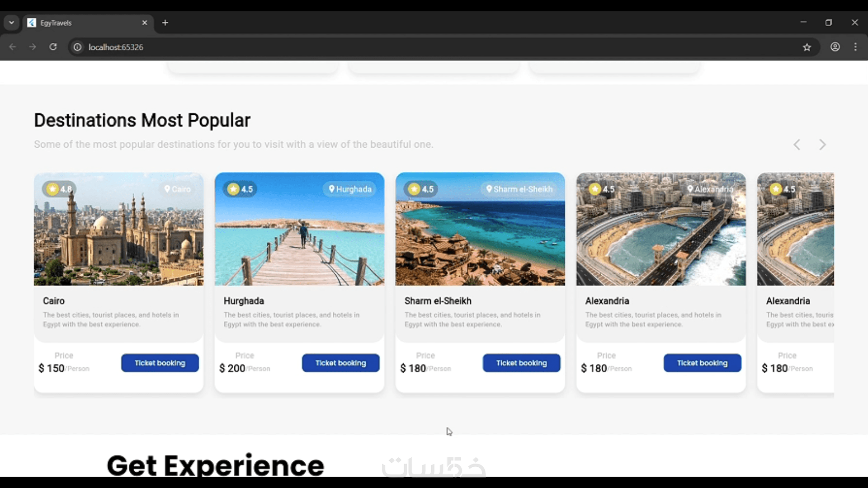This screenshot has width=868, height=488.
Task: Book a ticket for Hurghada
Action: 341,363
